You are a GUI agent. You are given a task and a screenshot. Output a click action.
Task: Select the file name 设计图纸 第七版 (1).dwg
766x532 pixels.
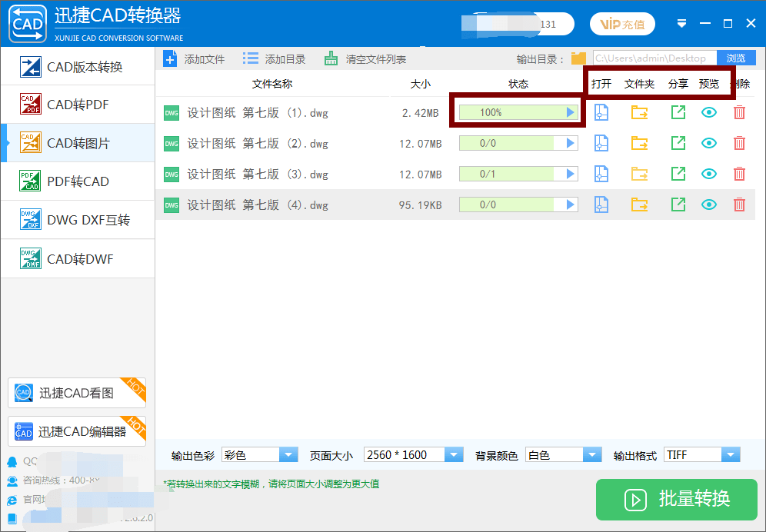pyautogui.click(x=258, y=113)
